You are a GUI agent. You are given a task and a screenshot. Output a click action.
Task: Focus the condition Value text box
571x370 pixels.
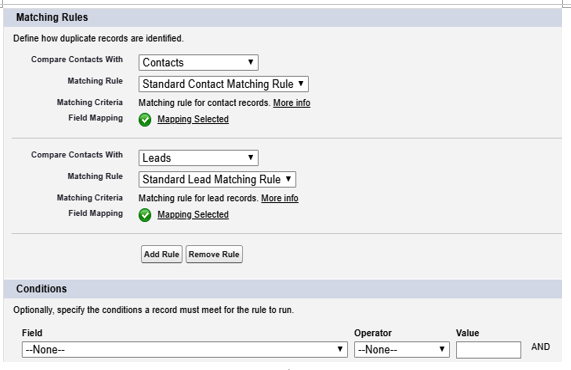pyautogui.click(x=488, y=350)
